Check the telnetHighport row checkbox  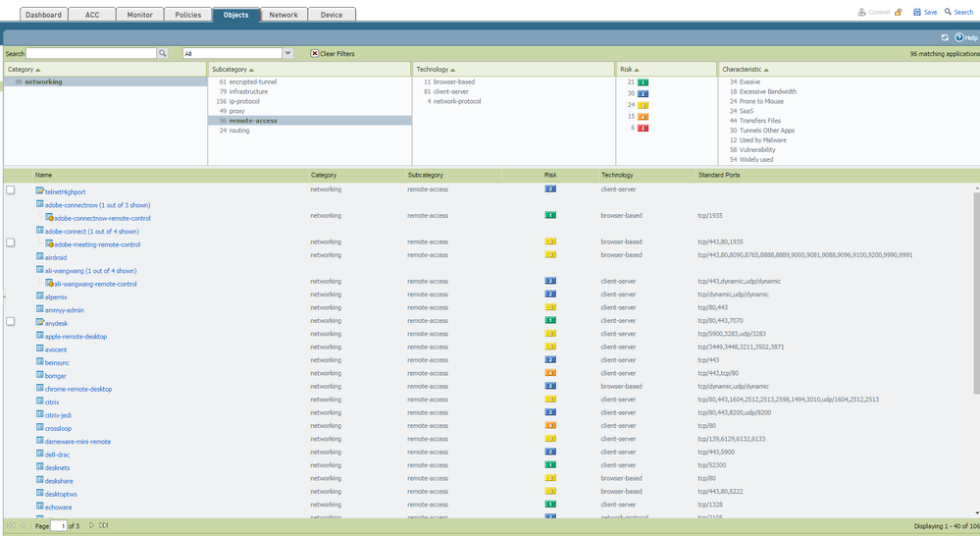pyautogui.click(x=11, y=190)
